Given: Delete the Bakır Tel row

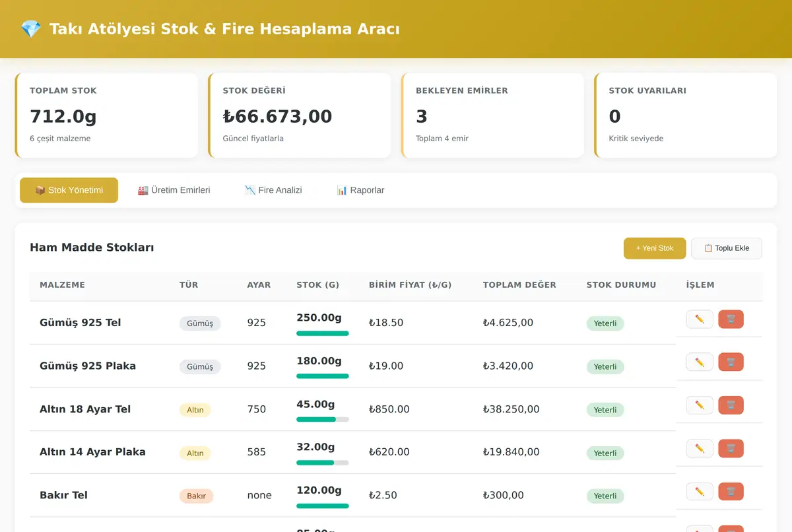Looking at the screenshot, I should pos(731,492).
